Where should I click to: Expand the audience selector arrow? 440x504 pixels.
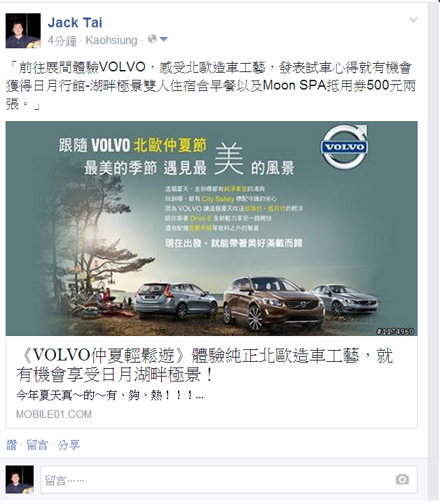[x=163, y=39]
